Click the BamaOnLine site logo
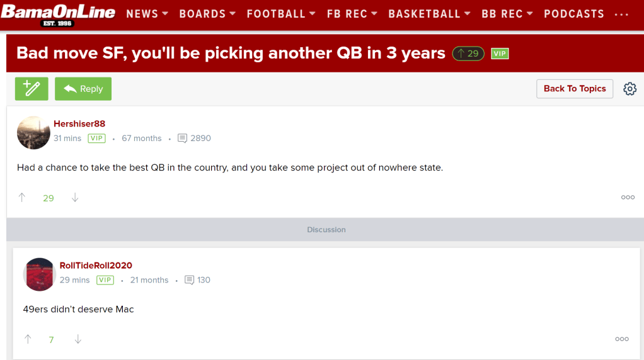Viewport: 644px width, 360px height. (x=58, y=14)
